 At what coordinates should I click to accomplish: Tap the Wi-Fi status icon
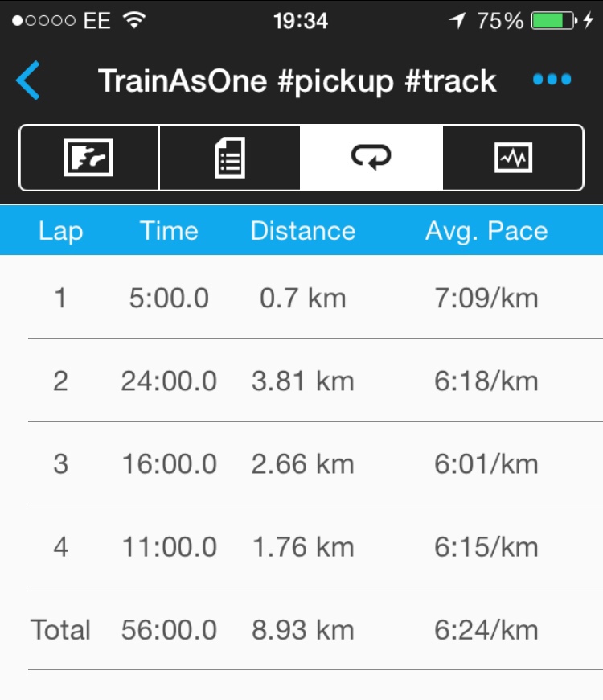(x=134, y=20)
